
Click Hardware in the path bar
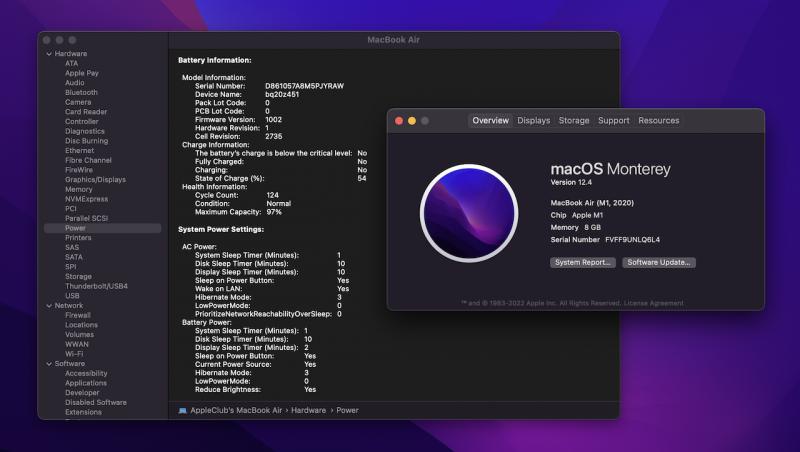tap(308, 410)
